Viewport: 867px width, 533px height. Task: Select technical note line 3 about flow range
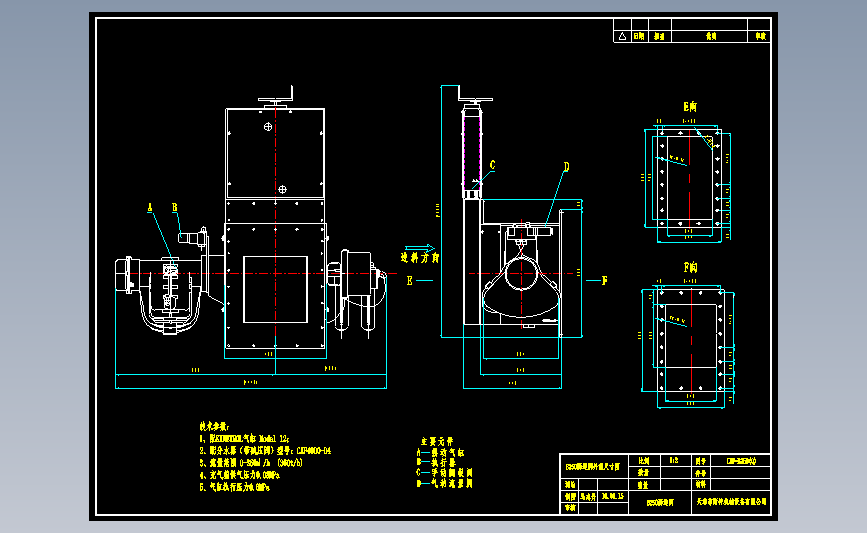[x=251, y=463]
